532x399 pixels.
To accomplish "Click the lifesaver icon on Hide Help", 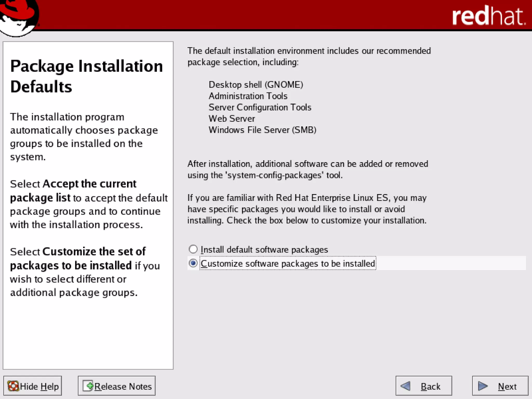I will [13, 386].
